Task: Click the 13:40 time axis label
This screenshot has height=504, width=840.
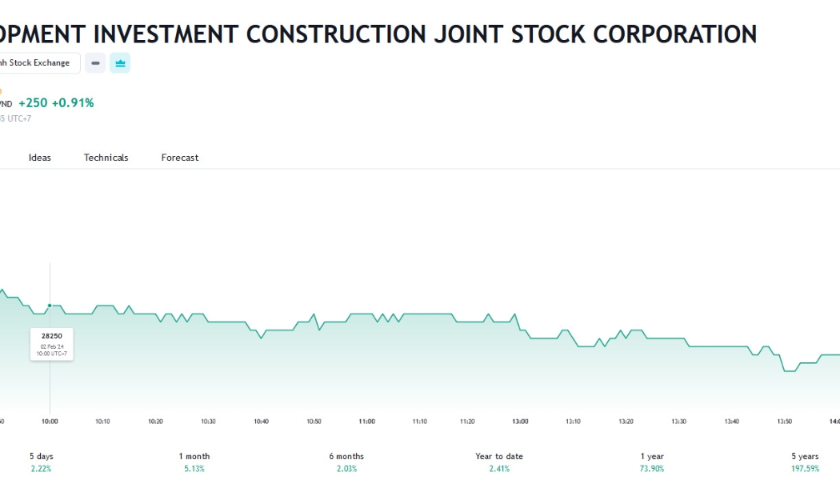Action: (732, 422)
